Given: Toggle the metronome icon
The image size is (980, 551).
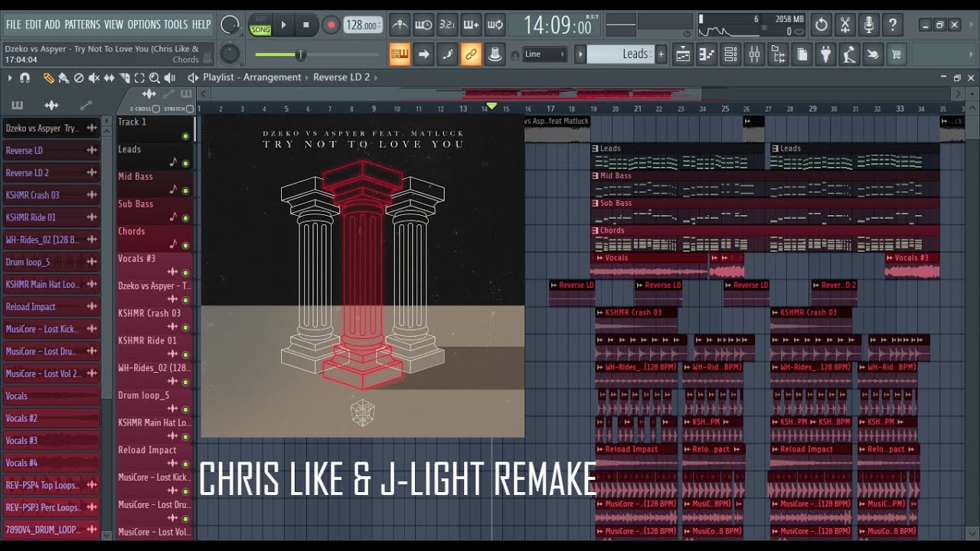Looking at the screenshot, I should tap(400, 25).
